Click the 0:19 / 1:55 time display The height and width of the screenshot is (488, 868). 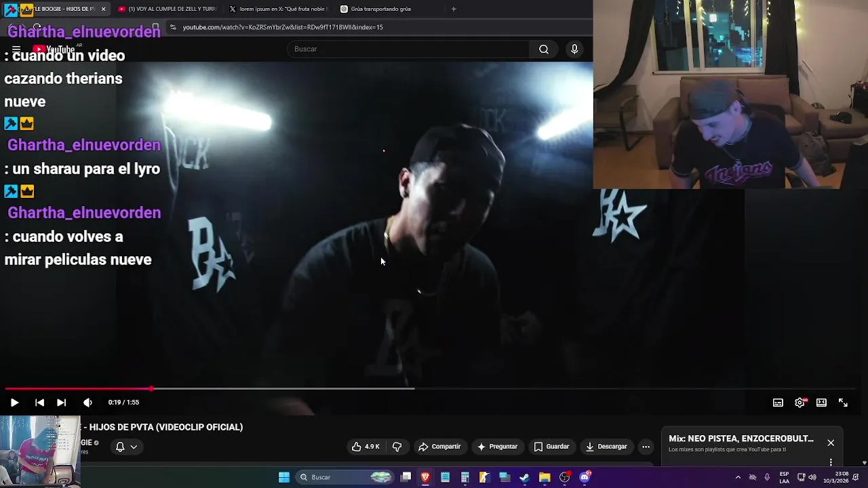(x=123, y=403)
